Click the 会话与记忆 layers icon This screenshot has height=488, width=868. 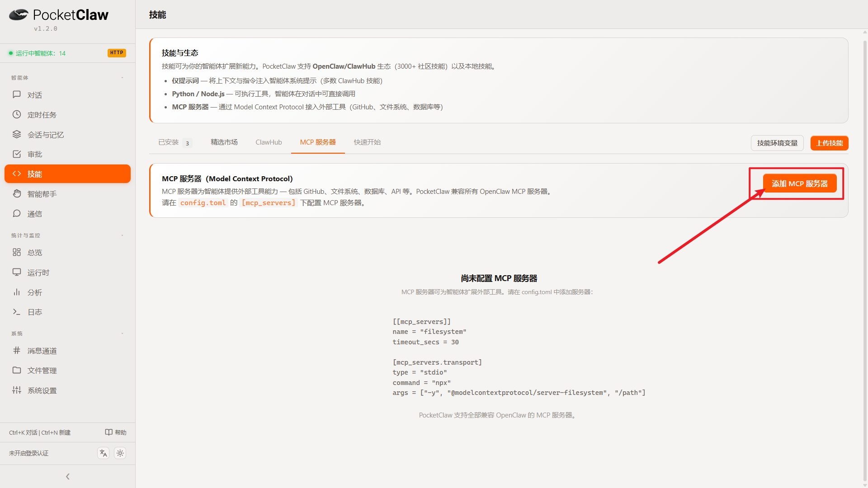(17, 135)
